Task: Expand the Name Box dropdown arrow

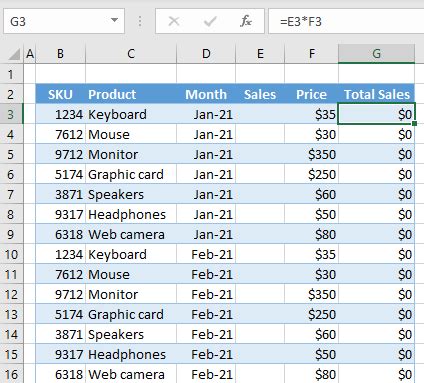Action: tap(114, 21)
